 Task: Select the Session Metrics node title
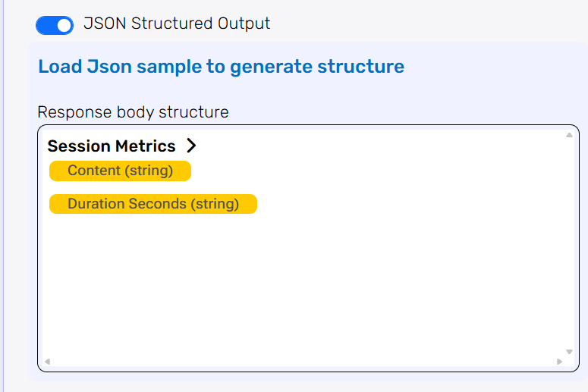coord(112,146)
